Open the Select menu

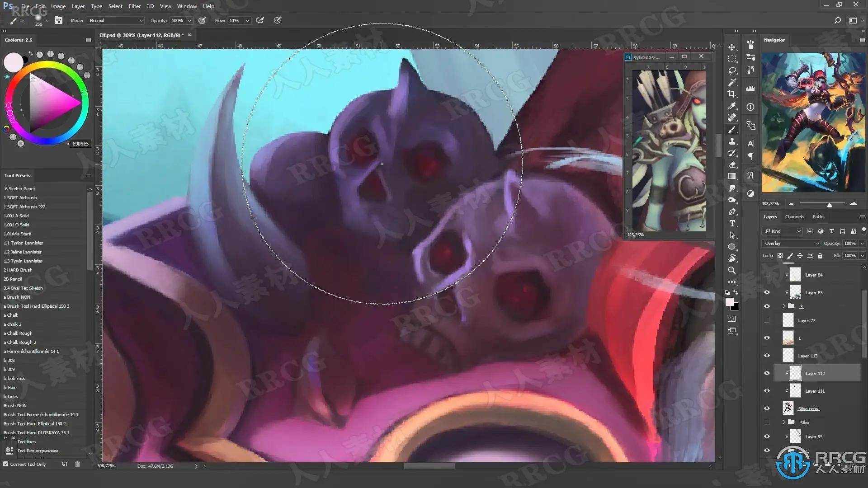pos(115,6)
